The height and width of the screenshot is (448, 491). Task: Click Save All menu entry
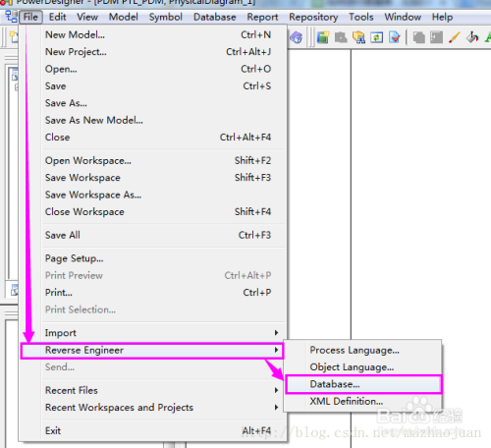pos(153,235)
